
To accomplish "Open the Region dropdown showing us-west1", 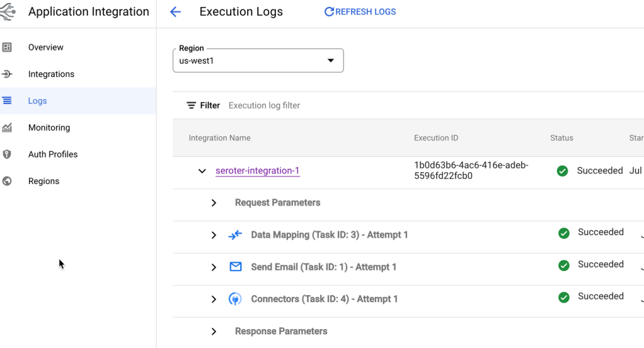I will coord(258,61).
